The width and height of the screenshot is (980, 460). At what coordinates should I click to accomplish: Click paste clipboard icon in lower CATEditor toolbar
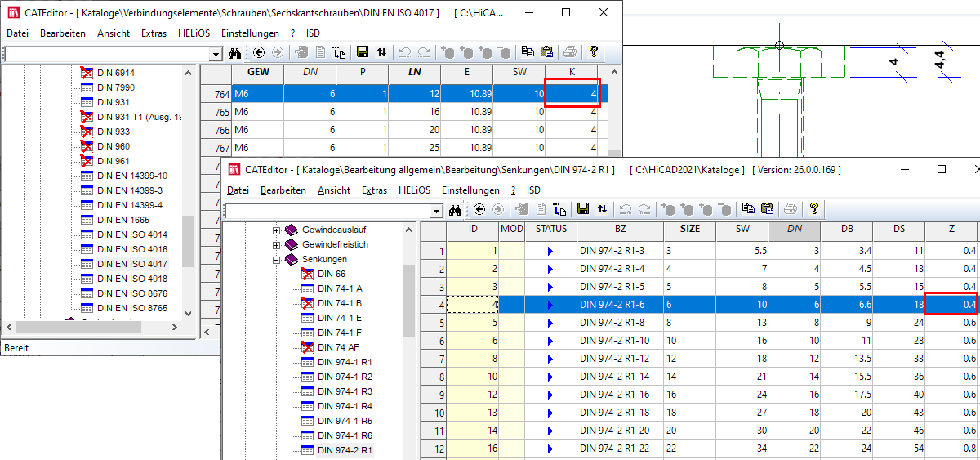(767, 210)
